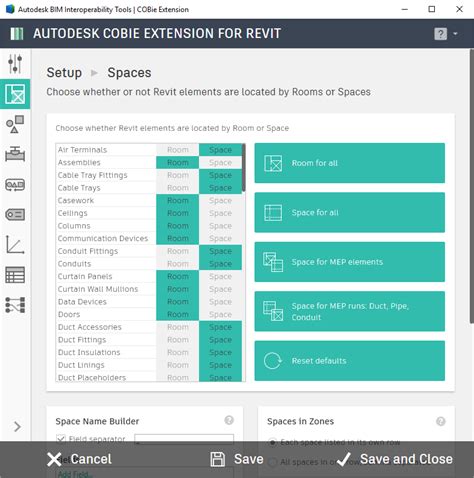Set Duct Fittings to Room
Image resolution: width=474 pixels, height=478 pixels.
coord(178,340)
